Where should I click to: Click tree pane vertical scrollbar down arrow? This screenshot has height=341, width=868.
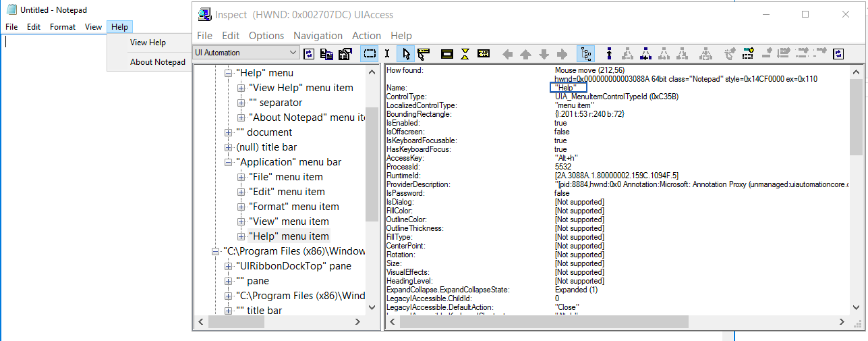pos(372,307)
